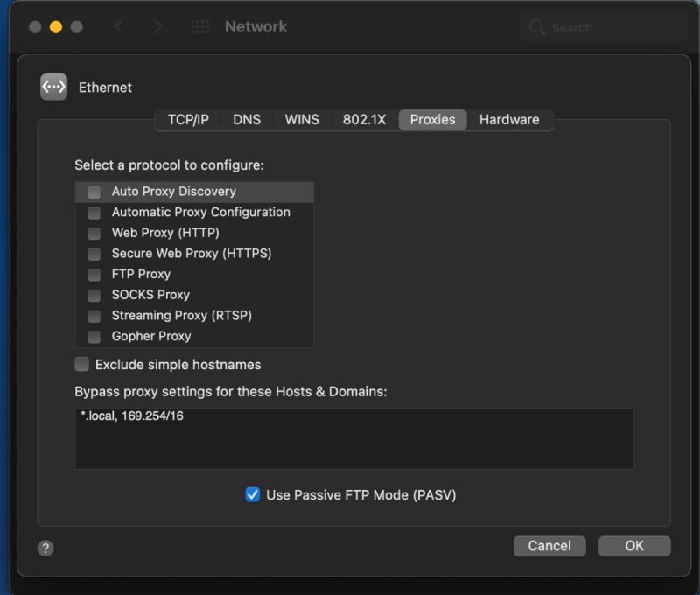Switch to the 802.1X tab
Screen dimensions: 700x595
click(x=364, y=120)
